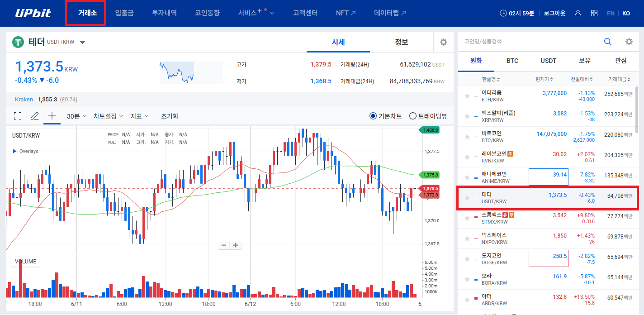Zoom in chart with plus button
644x315 pixels.
[x=235, y=245]
